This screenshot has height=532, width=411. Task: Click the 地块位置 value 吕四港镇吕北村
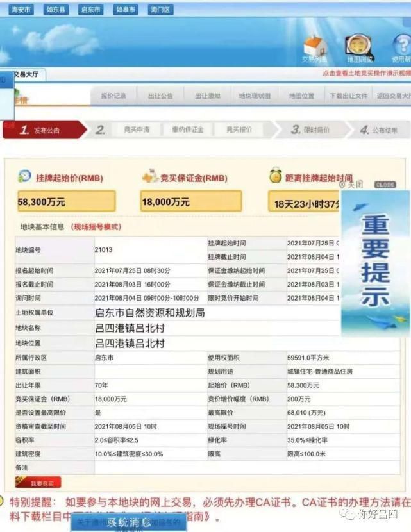point(130,344)
